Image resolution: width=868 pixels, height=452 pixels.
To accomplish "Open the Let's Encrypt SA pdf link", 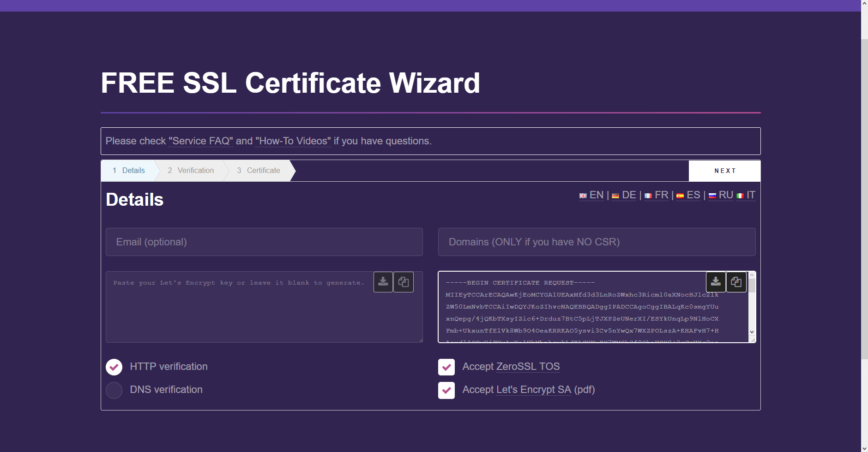I will [533, 390].
